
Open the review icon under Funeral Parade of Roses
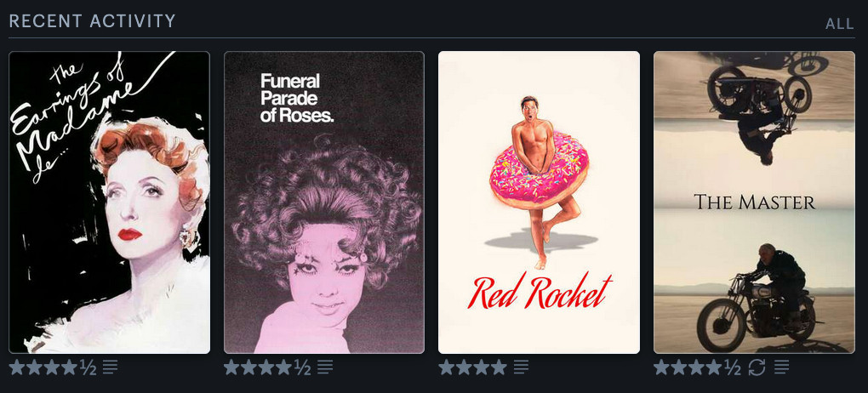(x=325, y=367)
